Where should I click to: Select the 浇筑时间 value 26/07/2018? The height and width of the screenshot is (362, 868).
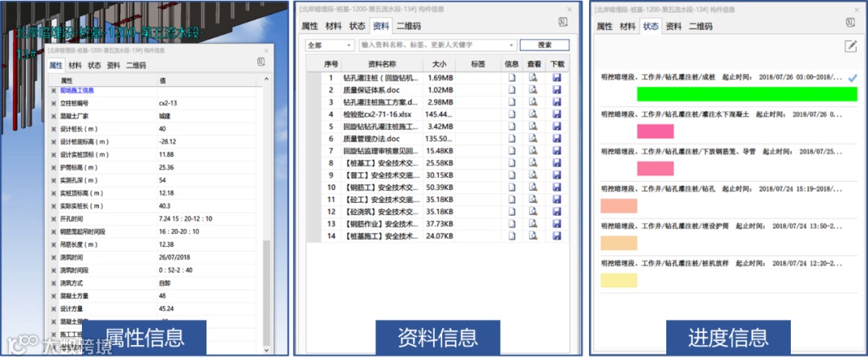(175, 257)
